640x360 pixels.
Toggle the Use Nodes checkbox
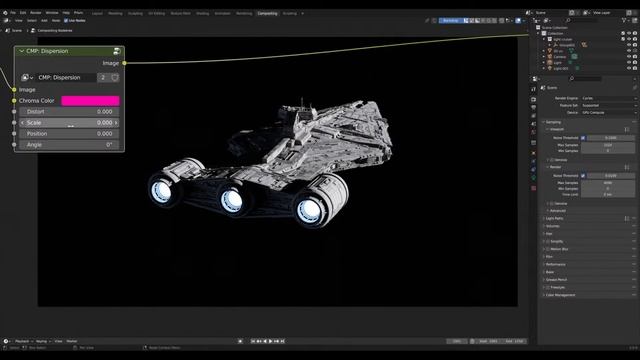pos(66,20)
